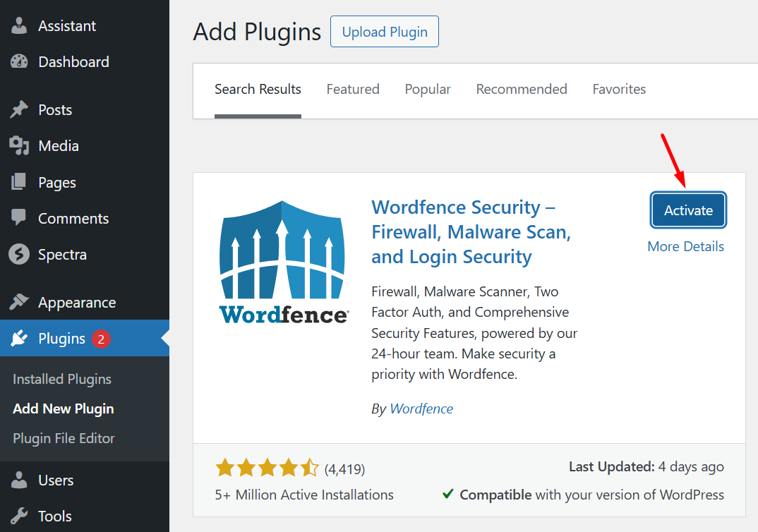Open the Wordfence Security plugin title link
This screenshot has height=532, width=758.
[471, 232]
